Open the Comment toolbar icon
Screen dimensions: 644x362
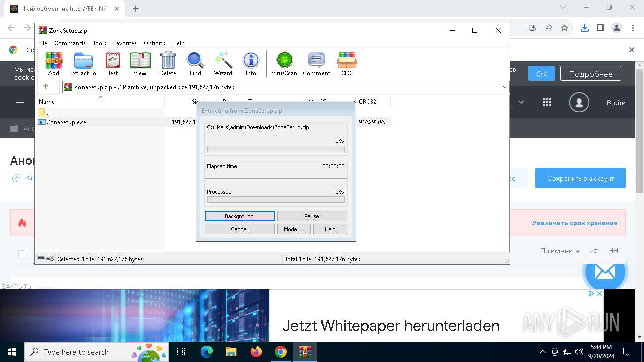(316, 64)
